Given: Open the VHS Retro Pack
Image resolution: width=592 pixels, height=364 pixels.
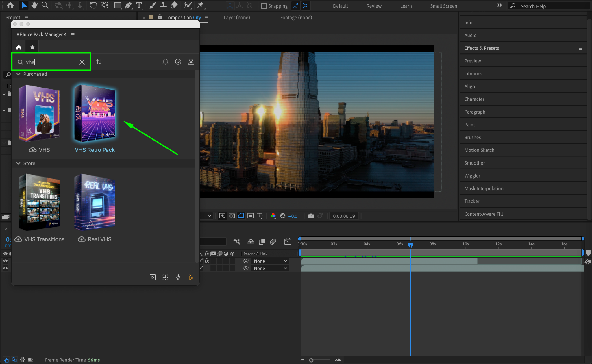Looking at the screenshot, I should tap(95, 113).
